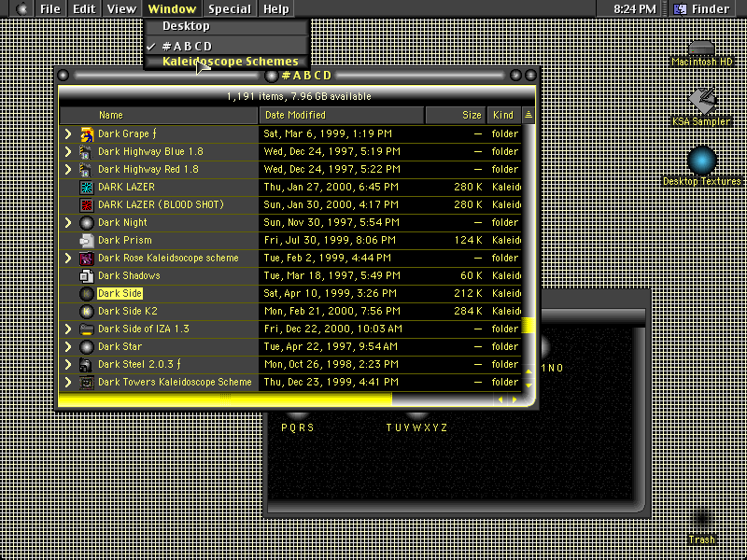Expand the Dark Night folder
The width and height of the screenshot is (747, 560).
(x=67, y=223)
